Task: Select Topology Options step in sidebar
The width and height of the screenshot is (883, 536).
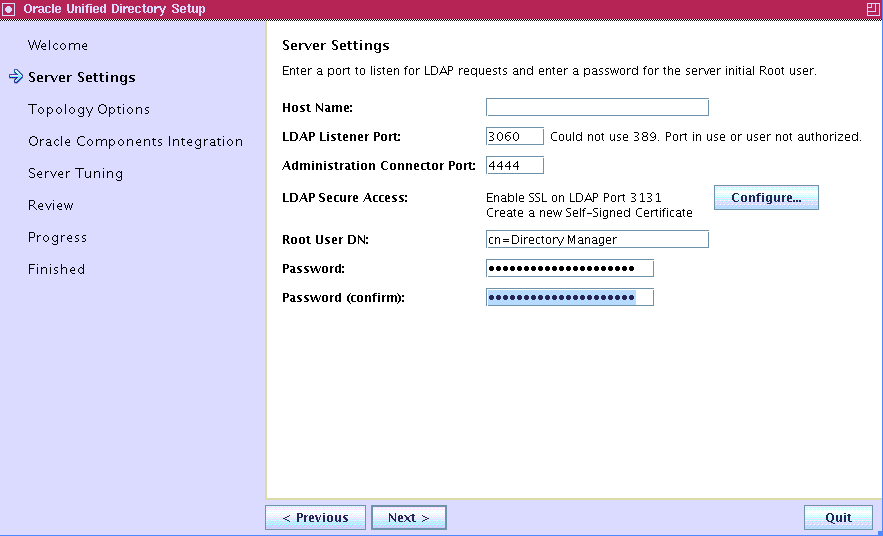Action: coord(89,109)
